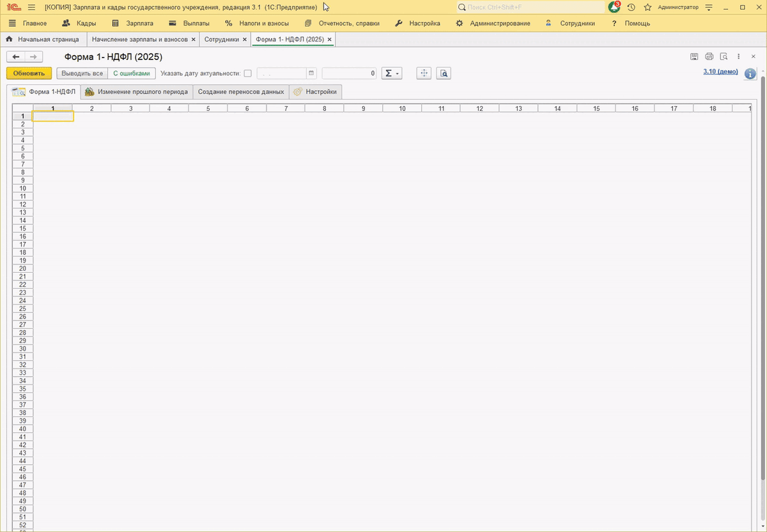The height and width of the screenshot is (532, 767).
Task: Click the find-in-document magnifier icon
Action: (x=444, y=73)
